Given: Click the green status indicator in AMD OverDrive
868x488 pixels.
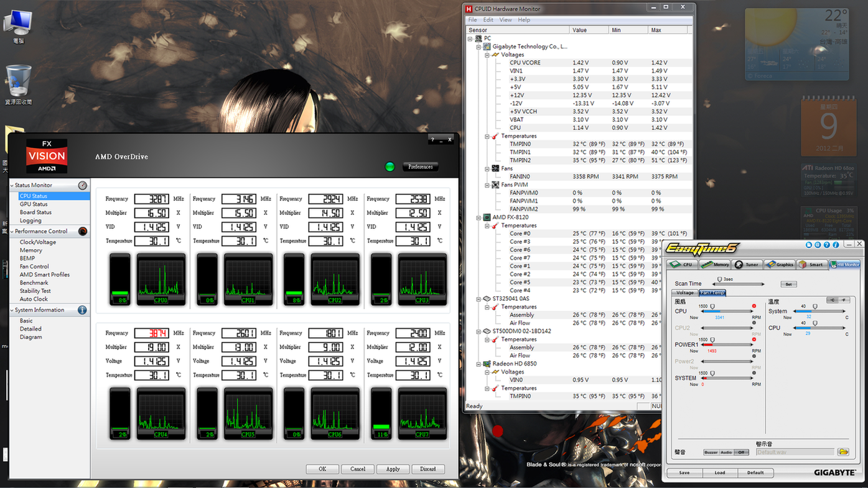Looking at the screenshot, I should click(x=390, y=167).
